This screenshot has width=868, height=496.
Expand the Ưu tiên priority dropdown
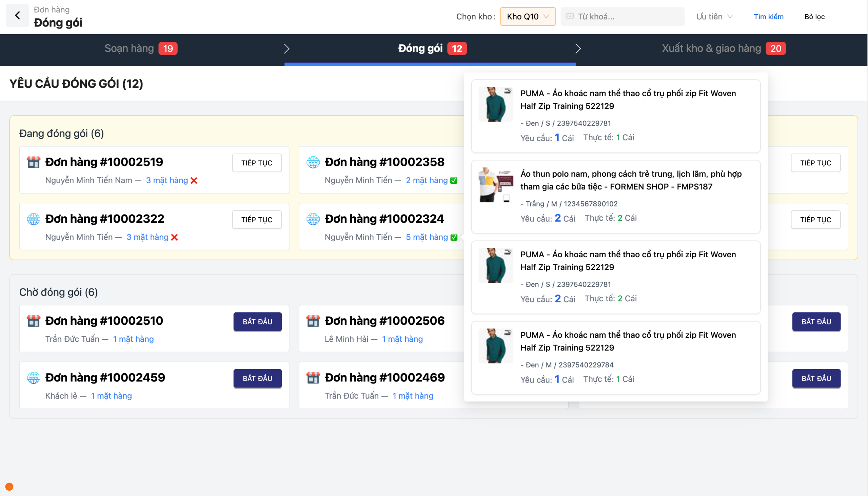[x=714, y=16]
